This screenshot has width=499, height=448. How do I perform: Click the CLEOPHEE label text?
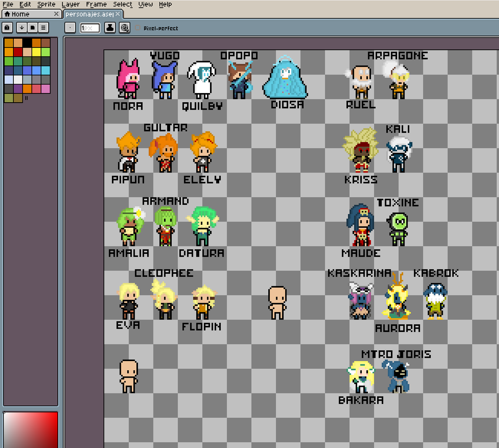(x=164, y=273)
